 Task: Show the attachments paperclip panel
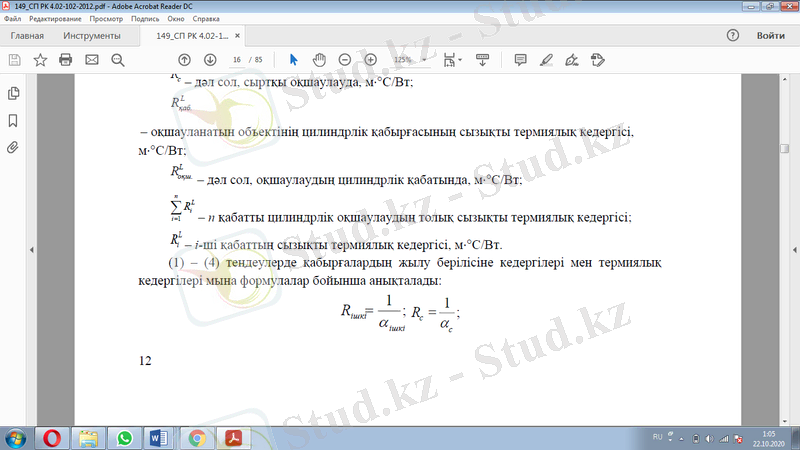[13, 146]
